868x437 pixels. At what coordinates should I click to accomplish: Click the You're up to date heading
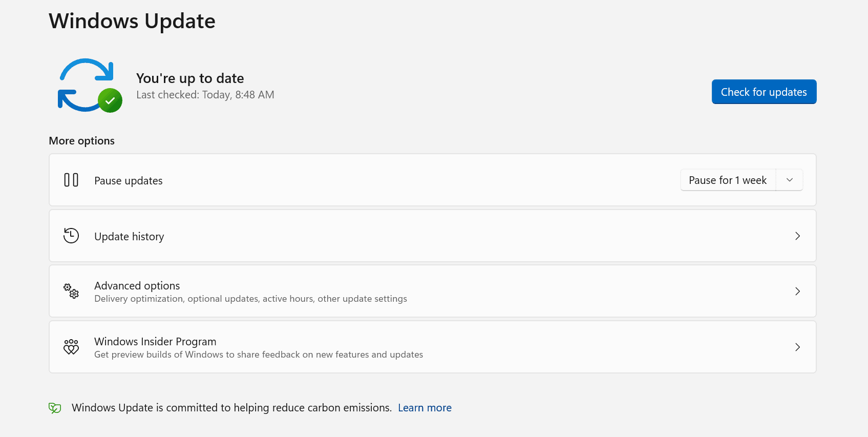click(190, 78)
